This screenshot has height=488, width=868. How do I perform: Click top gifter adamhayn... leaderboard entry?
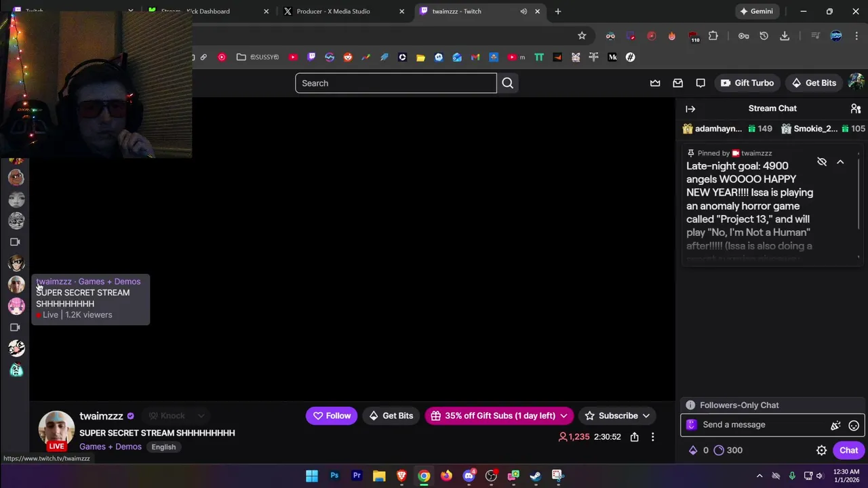pyautogui.click(x=728, y=129)
